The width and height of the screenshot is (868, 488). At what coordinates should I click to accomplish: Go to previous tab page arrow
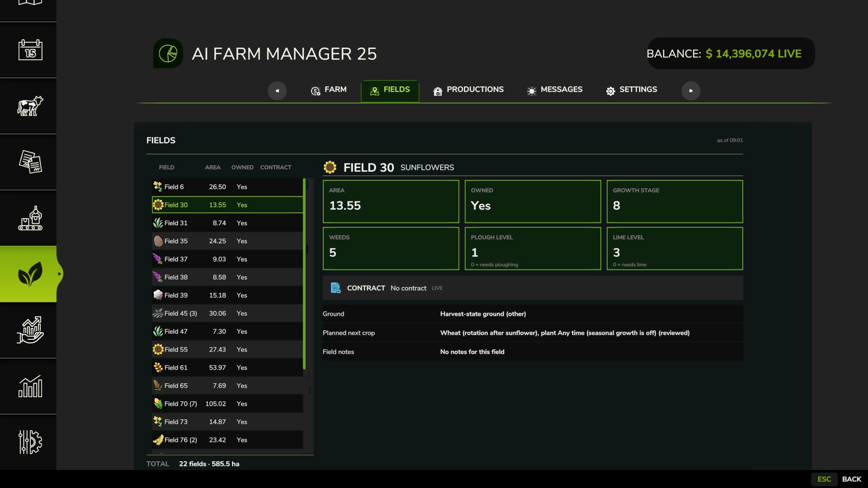[x=277, y=90]
